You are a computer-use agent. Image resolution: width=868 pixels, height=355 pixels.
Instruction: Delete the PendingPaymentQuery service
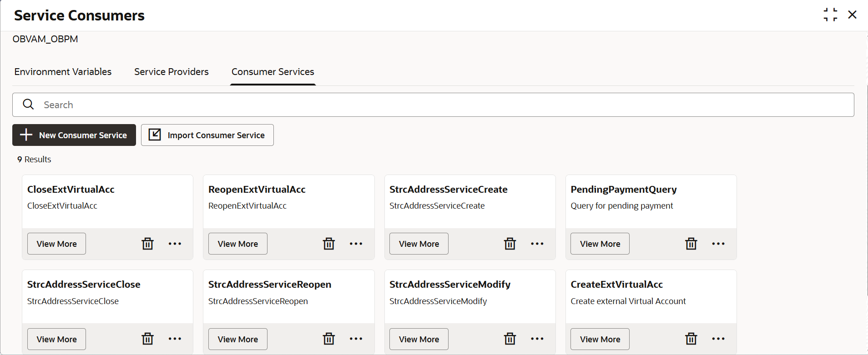coord(691,244)
